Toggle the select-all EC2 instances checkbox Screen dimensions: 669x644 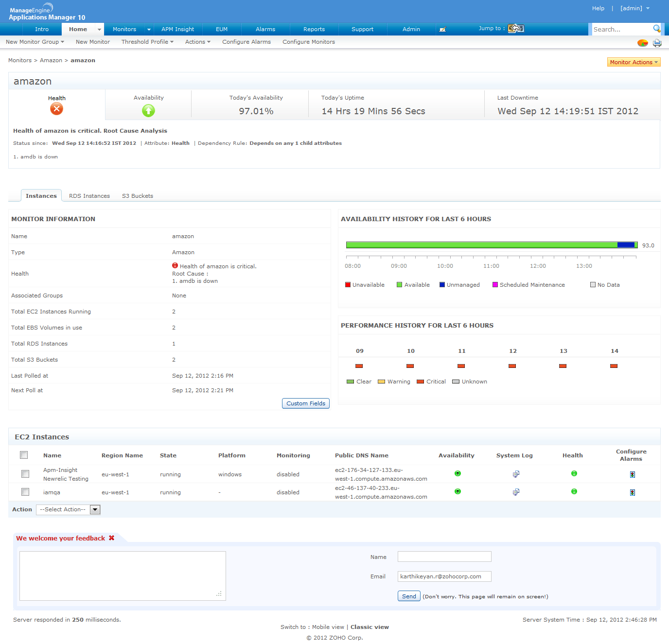[24, 455]
